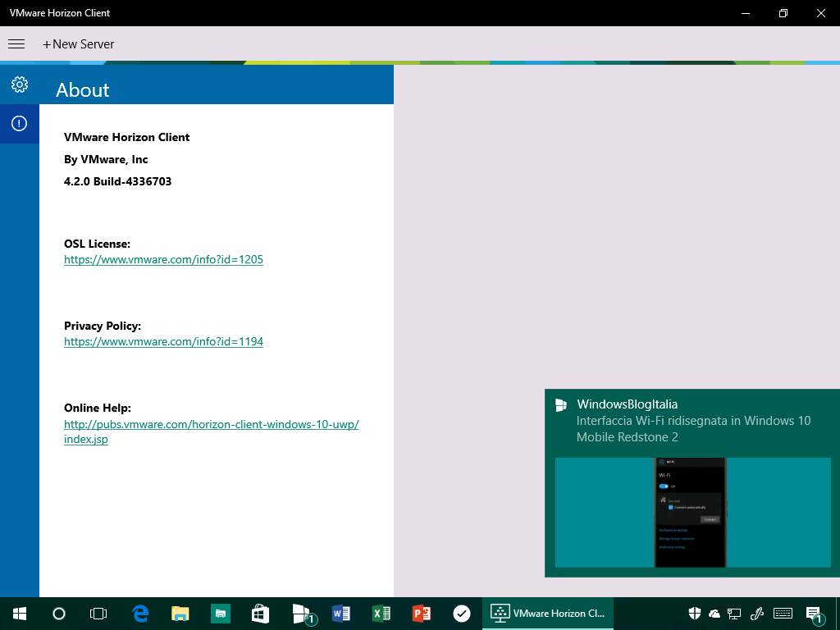Launch PowerPoint from the taskbar

pos(421,614)
